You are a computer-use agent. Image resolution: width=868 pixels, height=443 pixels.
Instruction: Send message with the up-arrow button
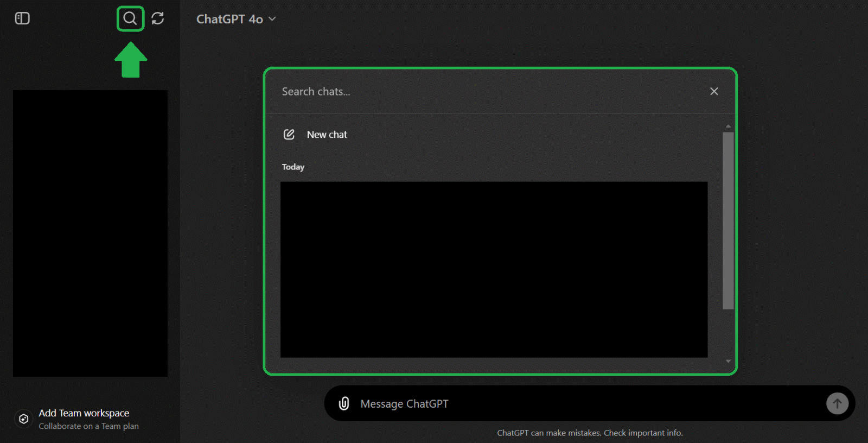click(837, 403)
